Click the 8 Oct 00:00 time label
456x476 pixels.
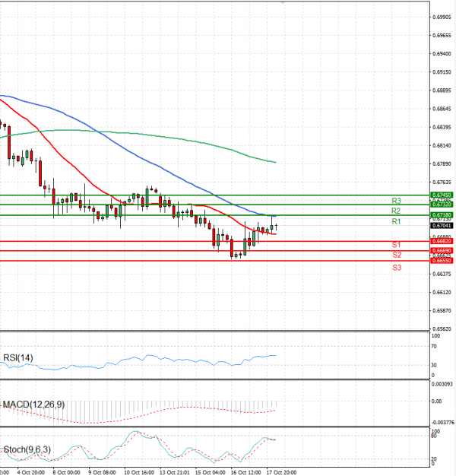[66, 472]
